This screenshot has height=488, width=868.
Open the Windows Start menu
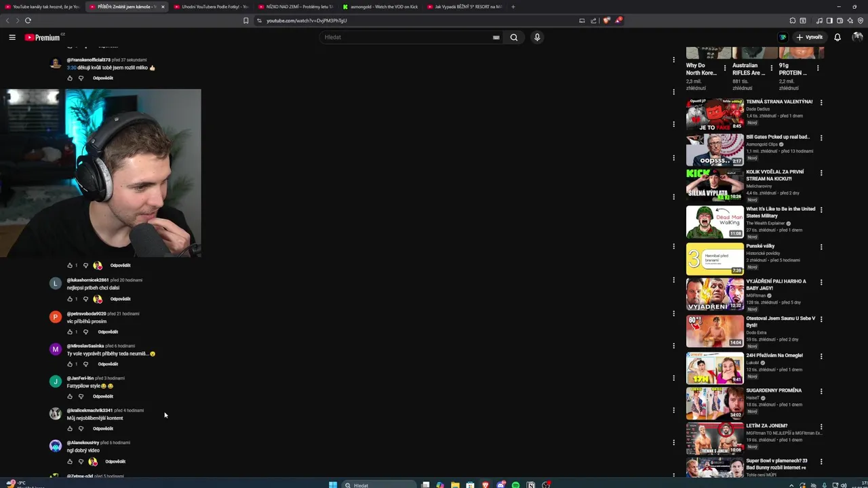332,485
